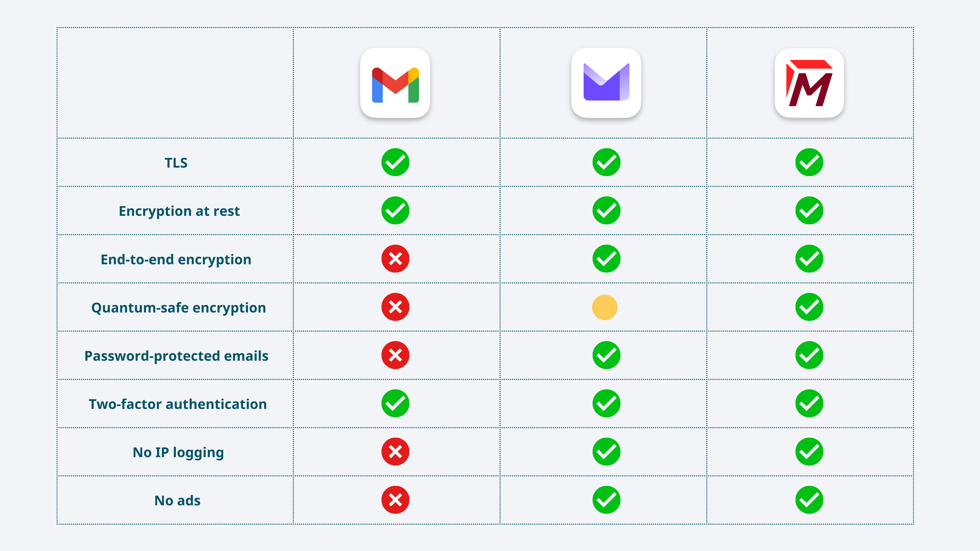
Task: Click Gmail's red X for end-to-end encryption
Action: (395, 259)
